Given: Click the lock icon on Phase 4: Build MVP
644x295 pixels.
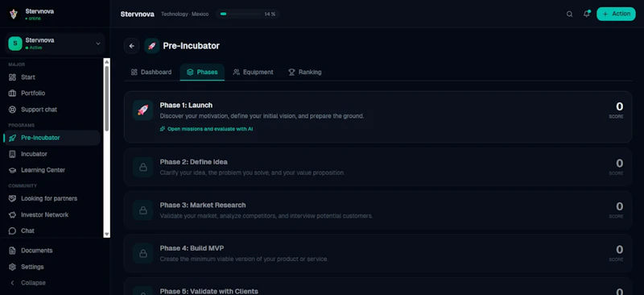Looking at the screenshot, I should tap(143, 253).
